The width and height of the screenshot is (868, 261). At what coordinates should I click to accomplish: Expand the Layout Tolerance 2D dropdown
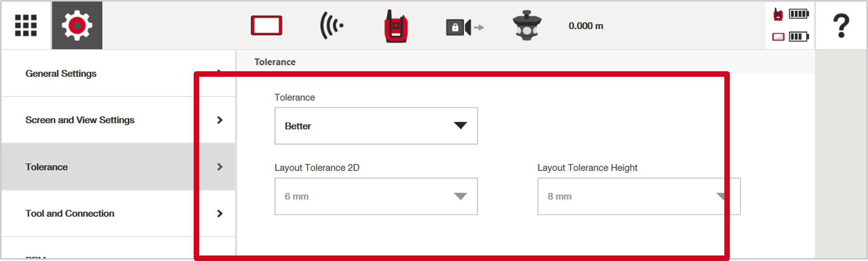coord(376,196)
